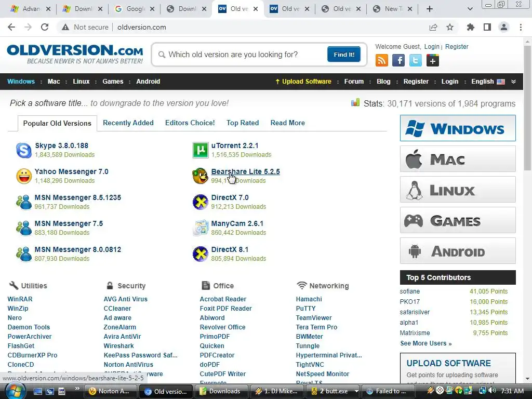Expand the tab search chevron
This screenshot has height=399, width=532.
point(470,9)
